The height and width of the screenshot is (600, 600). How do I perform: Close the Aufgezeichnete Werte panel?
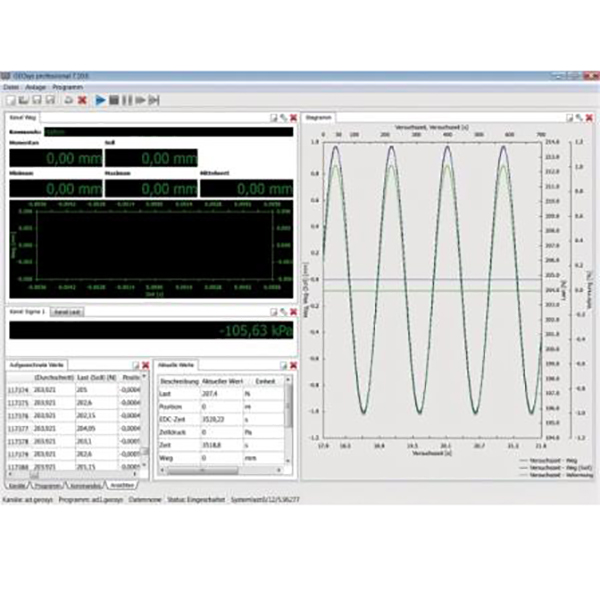(x=147, y=366)
